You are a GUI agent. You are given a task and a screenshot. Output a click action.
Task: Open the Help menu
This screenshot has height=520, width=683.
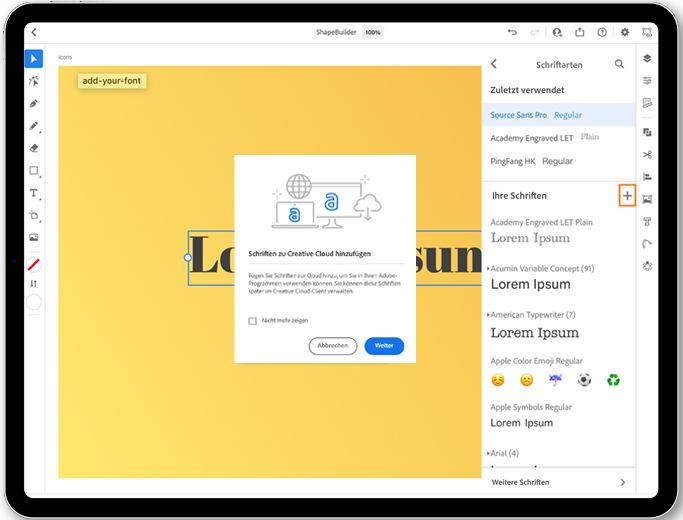602,32
